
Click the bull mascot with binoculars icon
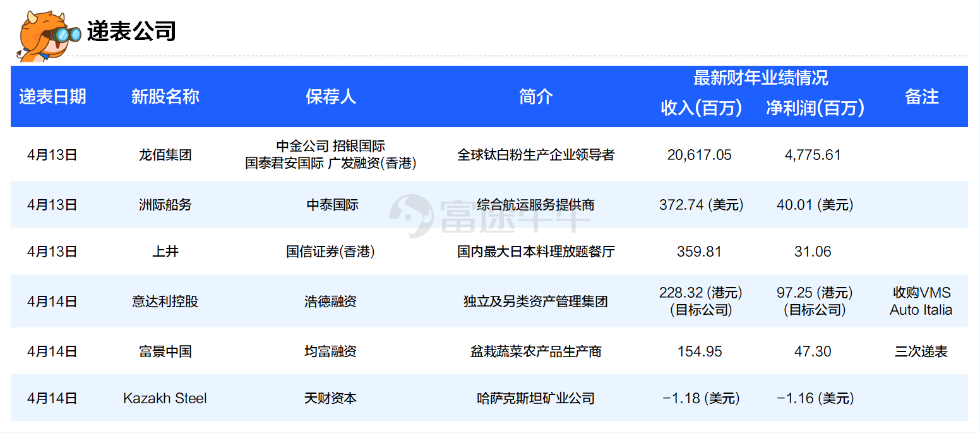coord(49,35)
